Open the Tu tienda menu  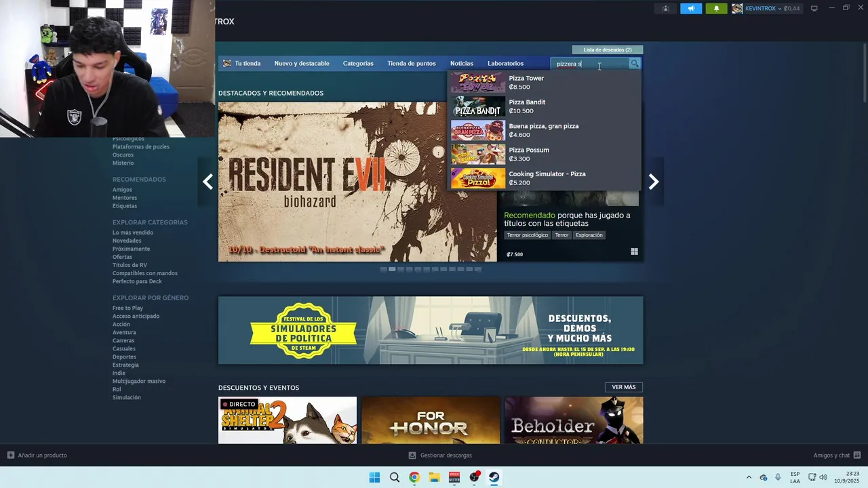pos(248,64)
